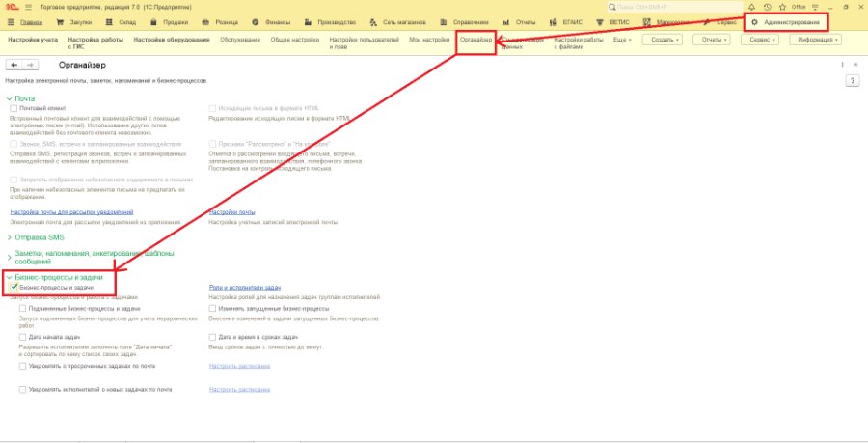Open the Обслуживание tab
Screen dimensions: 868x443
point(240,40)
